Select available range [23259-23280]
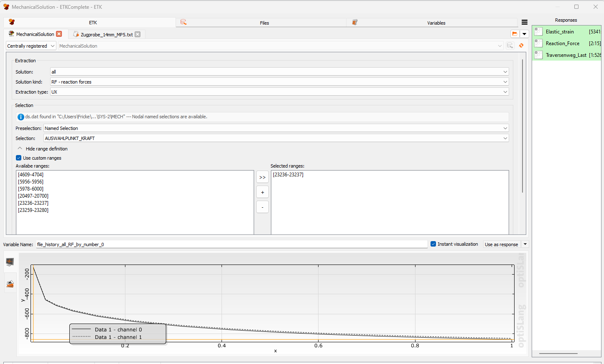 [x=33, y=210]
